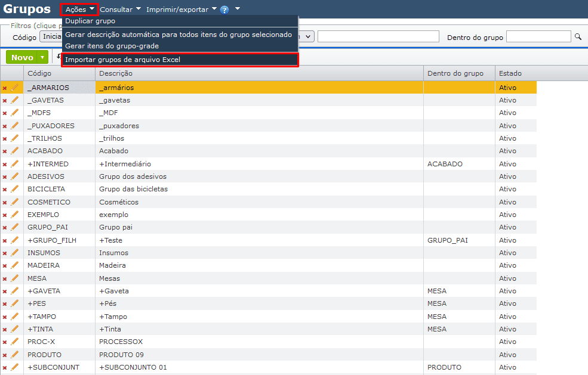Edit the ADESIVOS group pencil icon
Screen dimensions: 588x375
pyautogui.click(x=14, y=176)
